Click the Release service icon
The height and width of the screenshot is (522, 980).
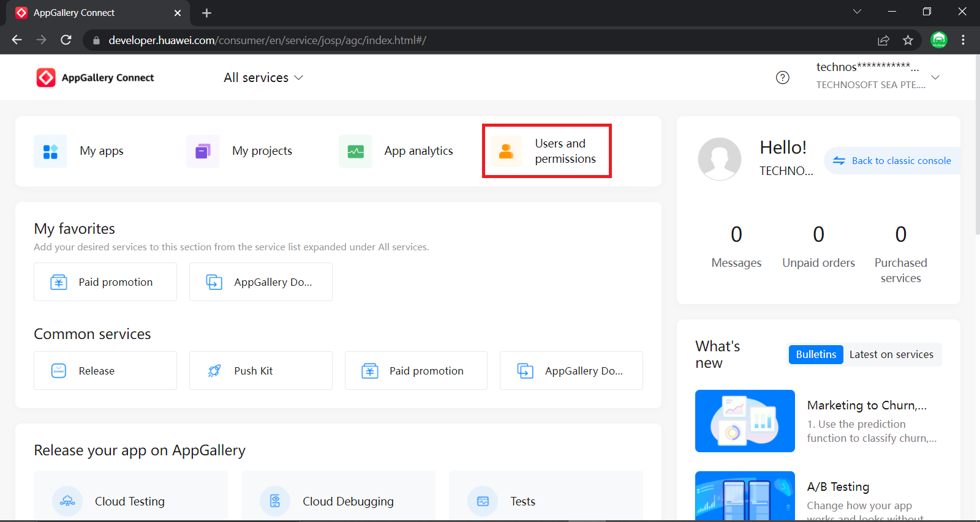[x=59, y=371]
